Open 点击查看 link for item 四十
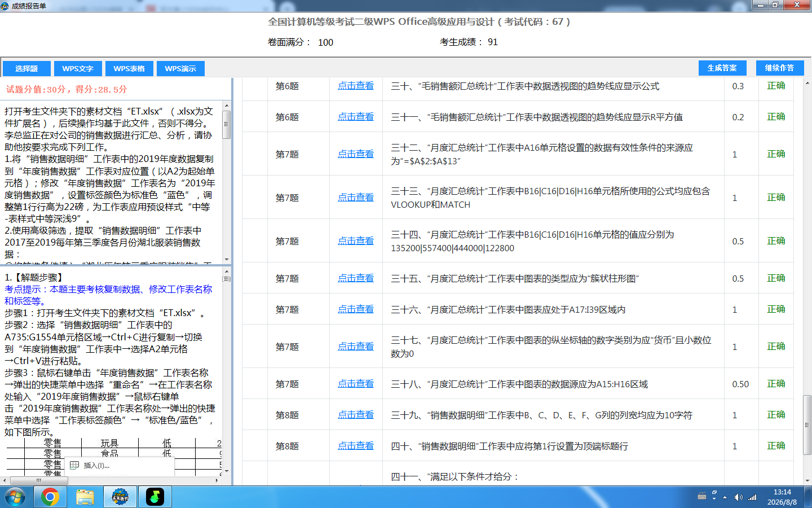Viewport: 812px width, 508px height. (356, 446)
